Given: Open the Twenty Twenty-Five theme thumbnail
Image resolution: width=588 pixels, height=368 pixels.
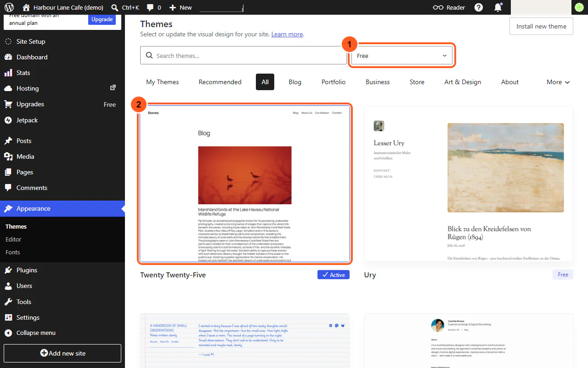Looking at the screenshot, I should coord(245,184).
